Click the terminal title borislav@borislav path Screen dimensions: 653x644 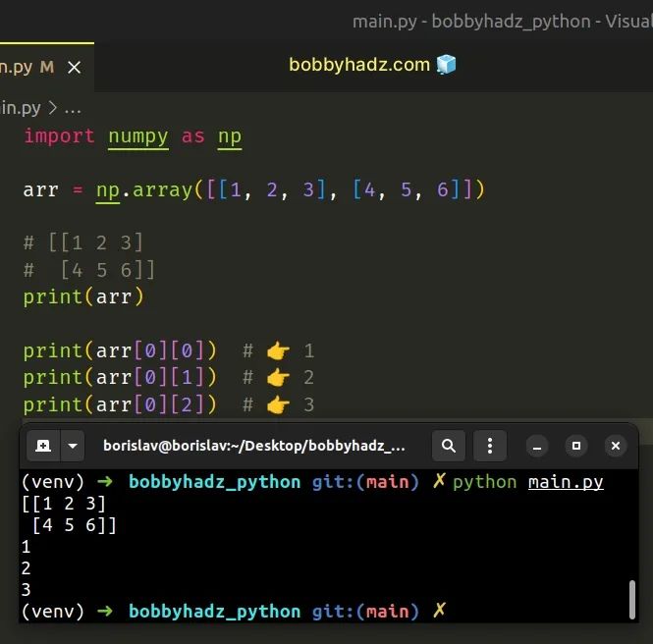[254, 446]
